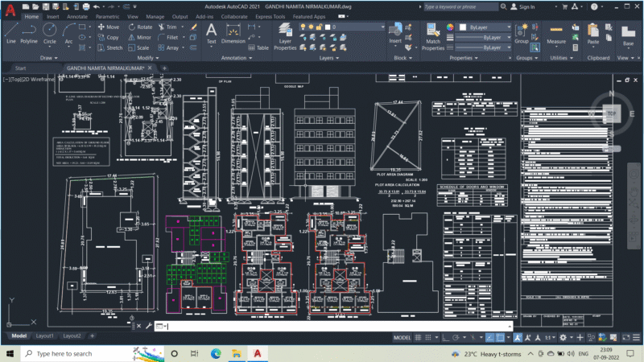644x362 pixels.
Task: Click the keyword search box
Action: pyautogui.click(x=460, y=7)
